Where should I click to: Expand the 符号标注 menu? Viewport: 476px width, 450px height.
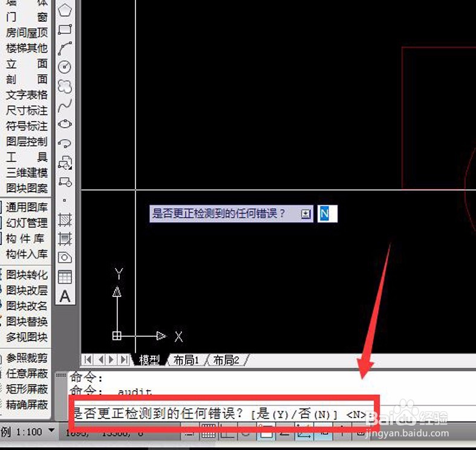(27, 126)
